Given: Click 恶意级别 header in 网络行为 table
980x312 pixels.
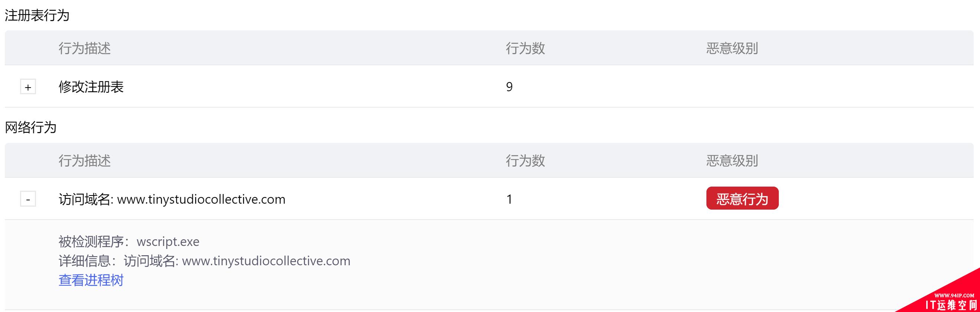Looking at the screenshot, I should point(732,161).
